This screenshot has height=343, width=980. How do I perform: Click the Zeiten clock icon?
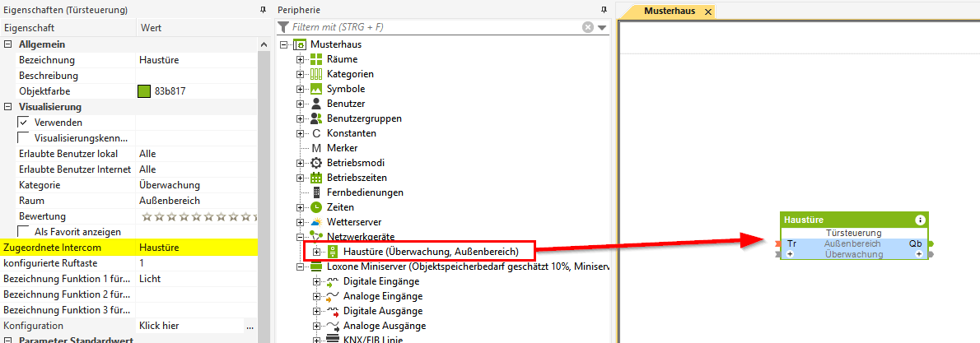point(316,207)
